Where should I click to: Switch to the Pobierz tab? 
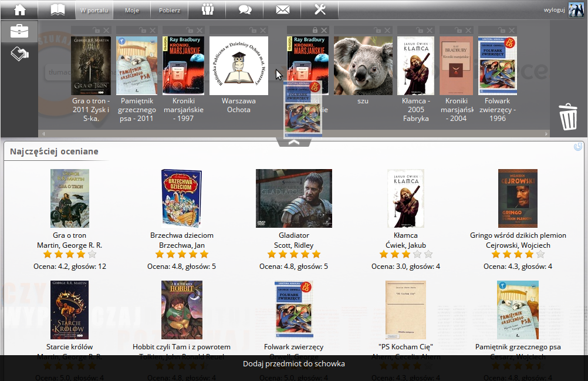pos(170,10)
